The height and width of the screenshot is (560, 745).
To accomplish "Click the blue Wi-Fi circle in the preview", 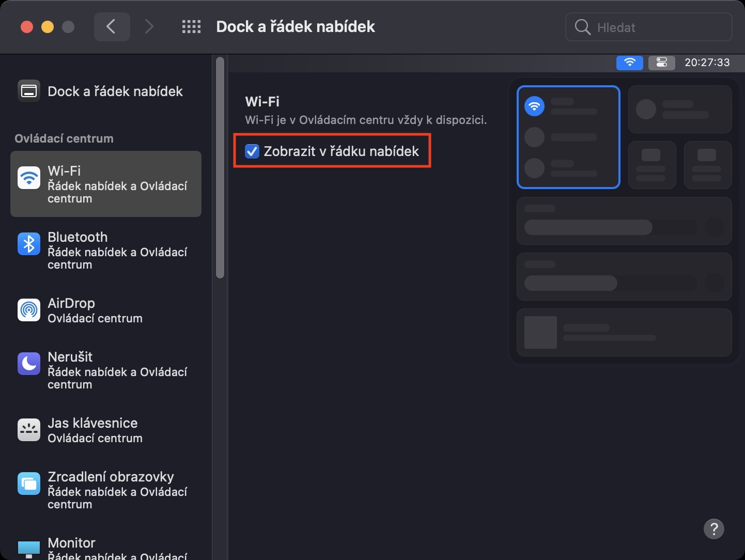I will (x=535, y=106).
